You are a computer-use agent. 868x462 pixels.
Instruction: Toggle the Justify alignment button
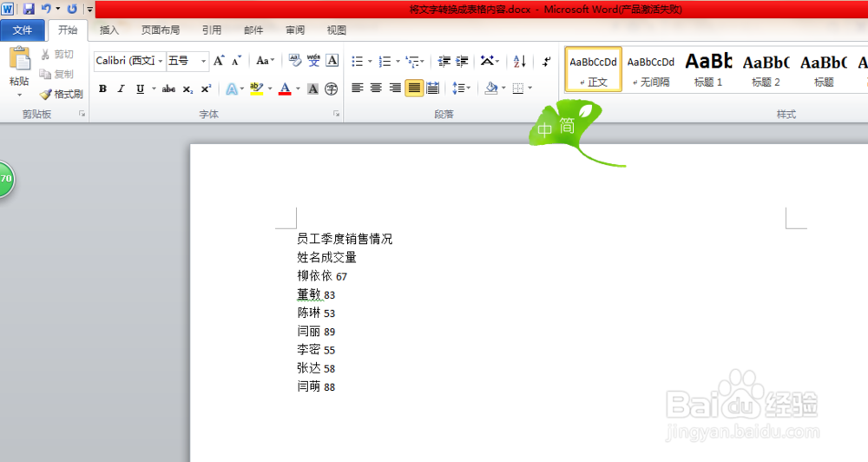pyautogui.click(x=414, y=88)
